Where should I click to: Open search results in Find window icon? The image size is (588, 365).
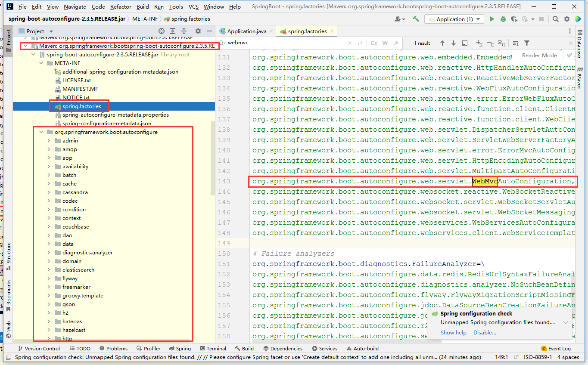465,43
